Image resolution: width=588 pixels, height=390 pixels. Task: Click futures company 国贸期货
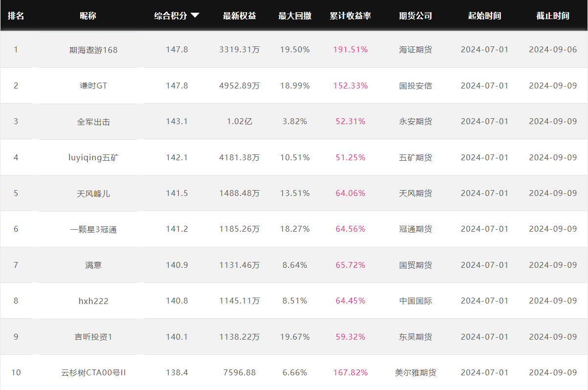click(416, 265)
